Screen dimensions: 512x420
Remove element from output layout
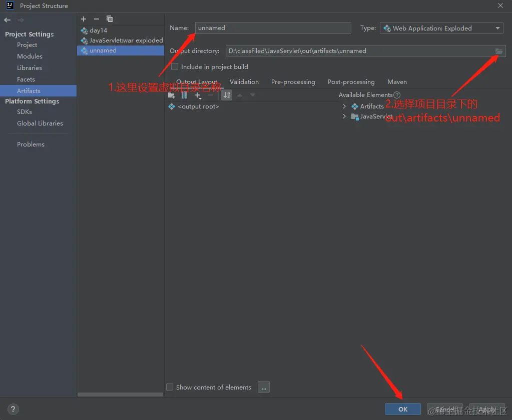210,95
